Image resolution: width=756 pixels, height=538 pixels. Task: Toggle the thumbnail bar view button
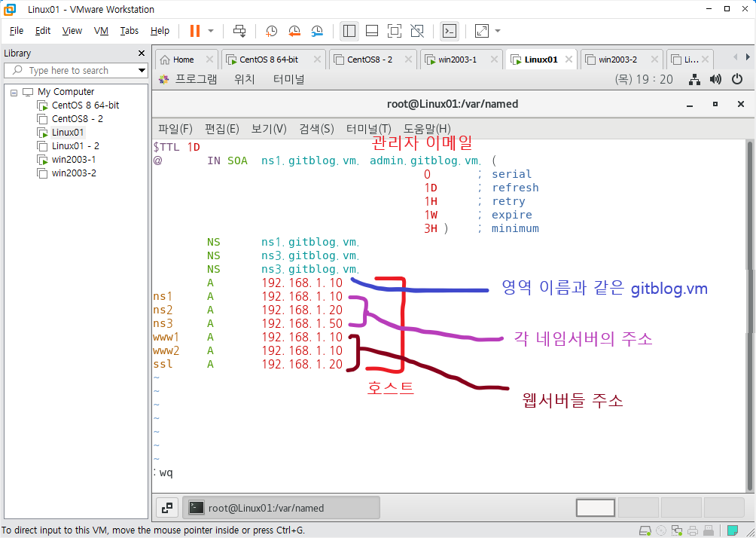pos(372,31)
